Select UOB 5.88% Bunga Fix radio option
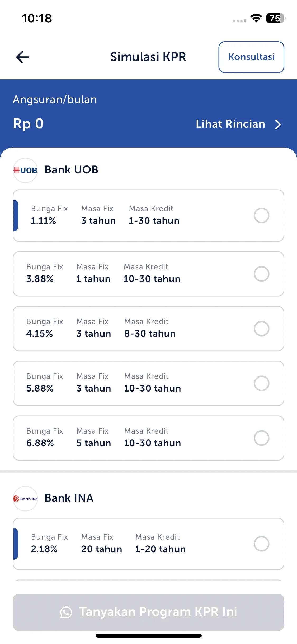This screenshot has width=297, height=644. coord(261,383)
